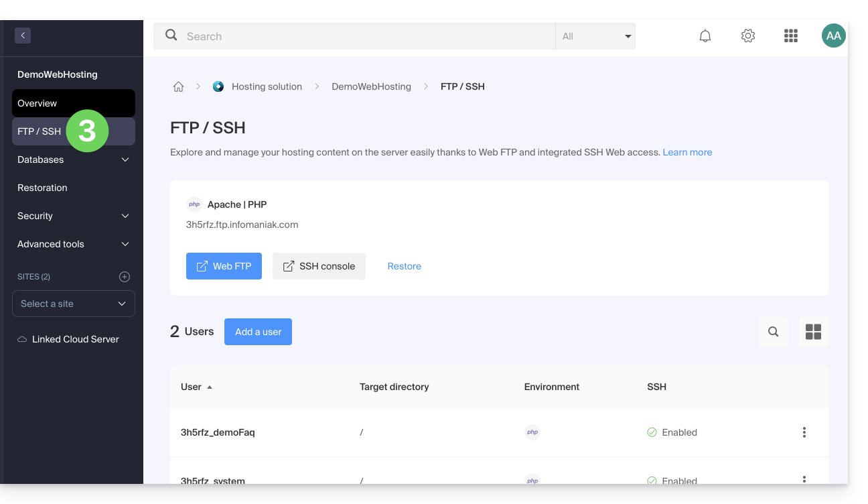Open Restoration in the sidebar
868x504 pixels.
(x=43, y=188)
